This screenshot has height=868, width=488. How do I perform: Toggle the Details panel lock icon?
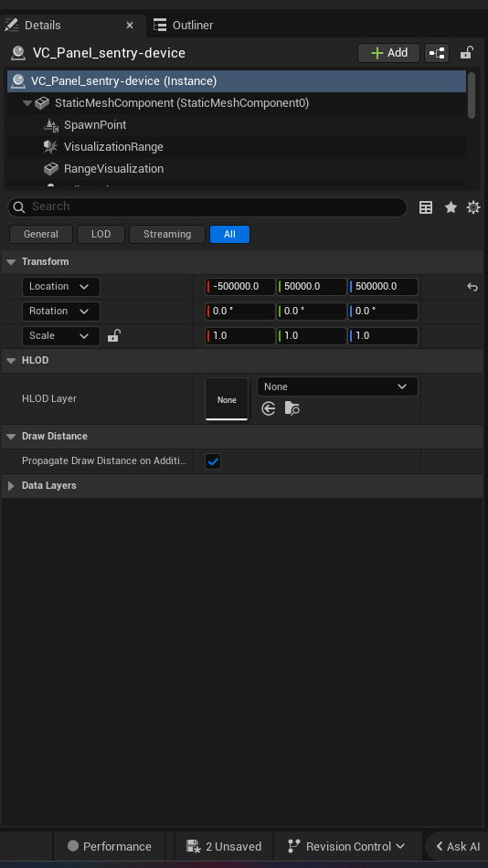click(x=467, y=53)
